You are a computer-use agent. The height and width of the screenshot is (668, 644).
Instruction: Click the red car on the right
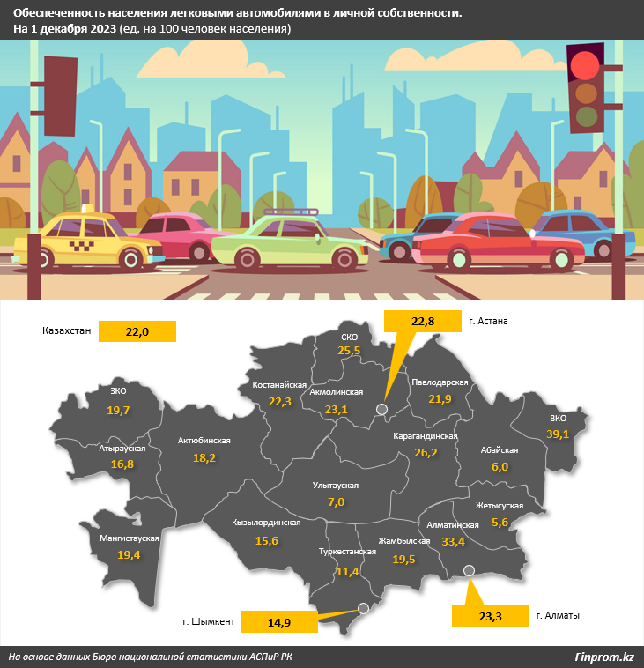[498, 243]
